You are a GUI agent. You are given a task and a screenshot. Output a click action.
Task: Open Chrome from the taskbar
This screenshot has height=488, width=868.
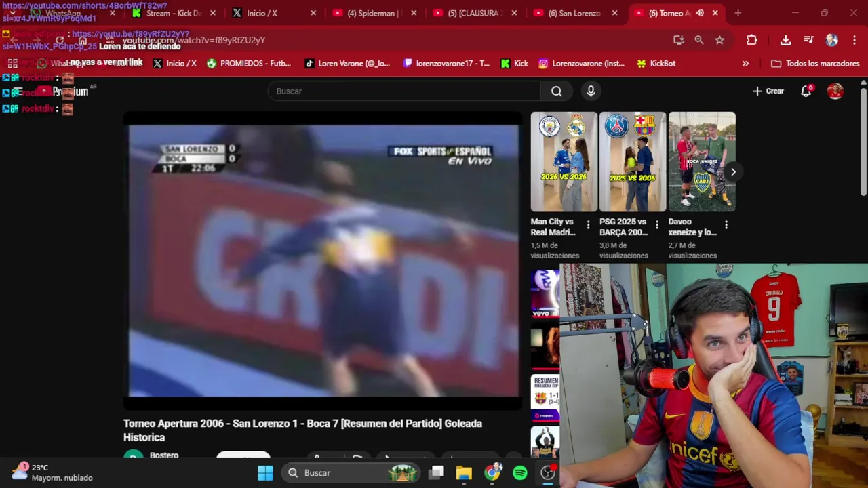[492, 473]
